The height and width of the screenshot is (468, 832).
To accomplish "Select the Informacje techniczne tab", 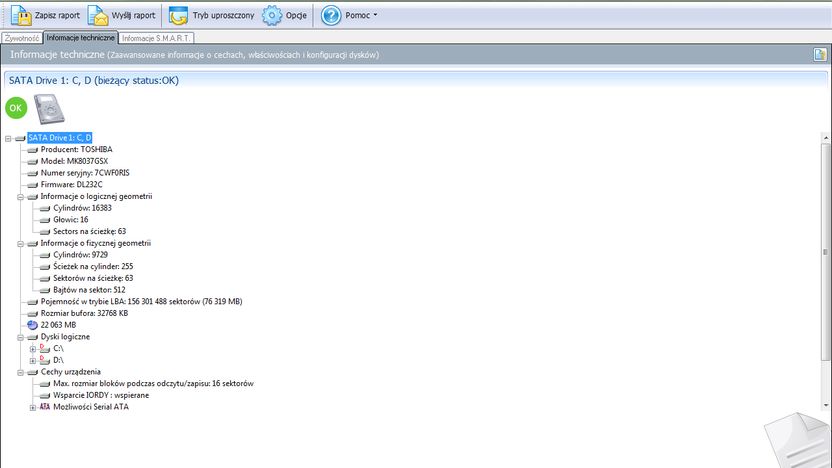I will [x=80, y=38].
